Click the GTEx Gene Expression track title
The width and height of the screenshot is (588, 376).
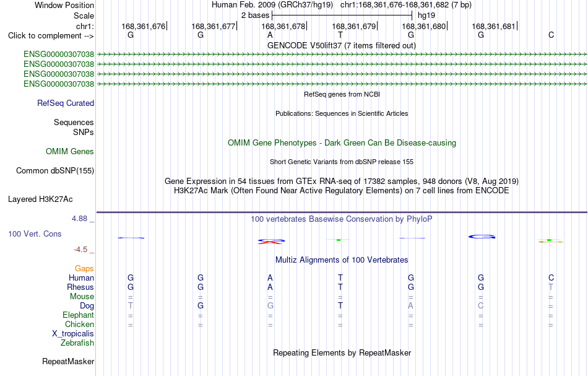(x=342, y=181)
